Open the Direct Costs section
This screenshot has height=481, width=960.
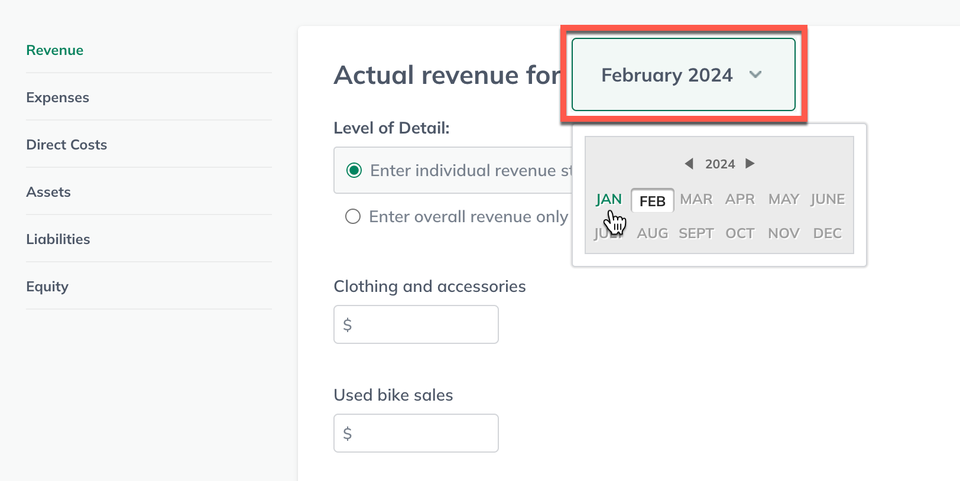(66, 144)
